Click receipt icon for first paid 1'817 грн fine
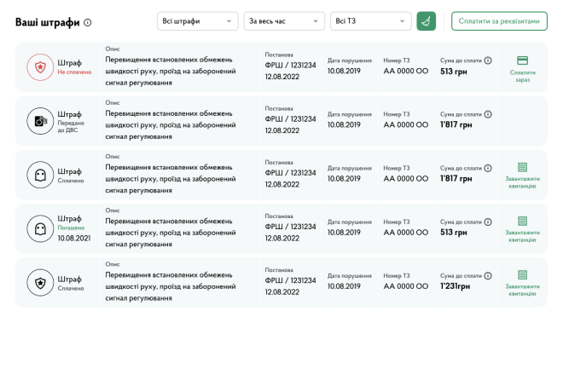The width and height of the screenshot is (563, 392). (x=522, y=168)
